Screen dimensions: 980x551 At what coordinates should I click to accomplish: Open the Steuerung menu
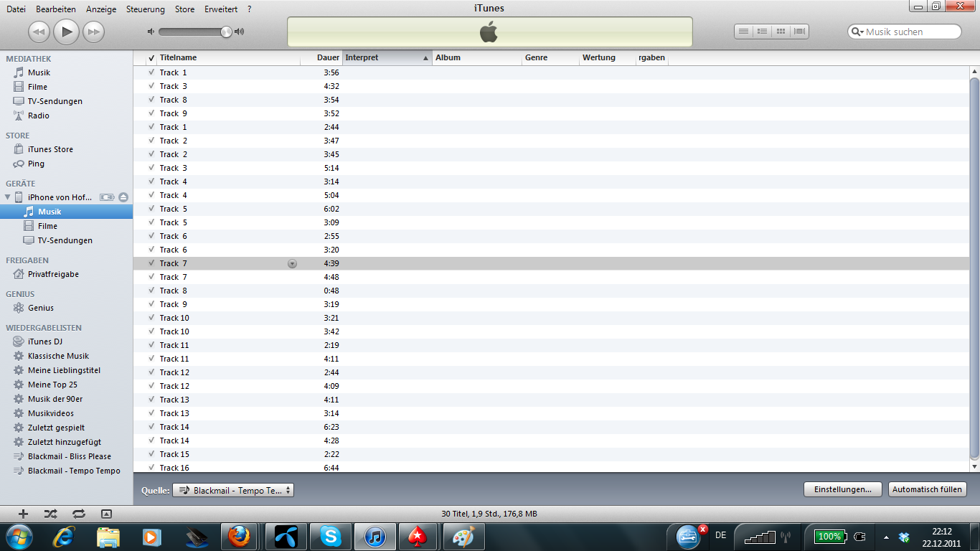tap(146, 9)
